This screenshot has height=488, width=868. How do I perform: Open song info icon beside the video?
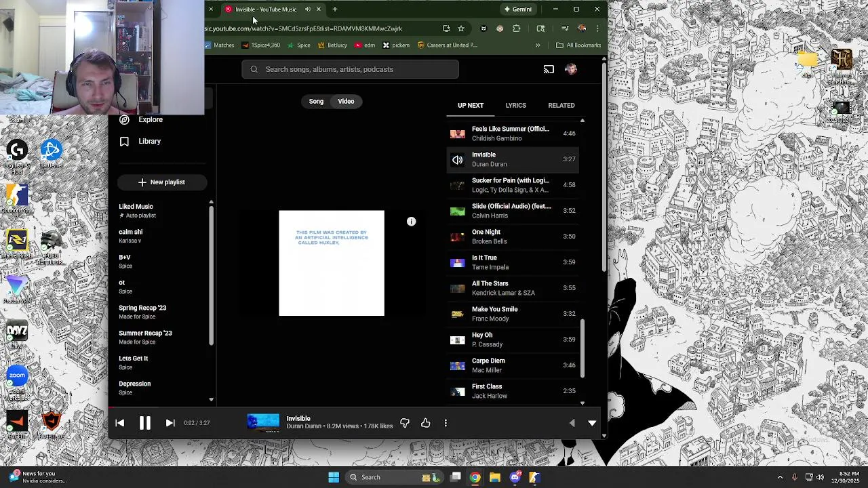tap(411, 222)
